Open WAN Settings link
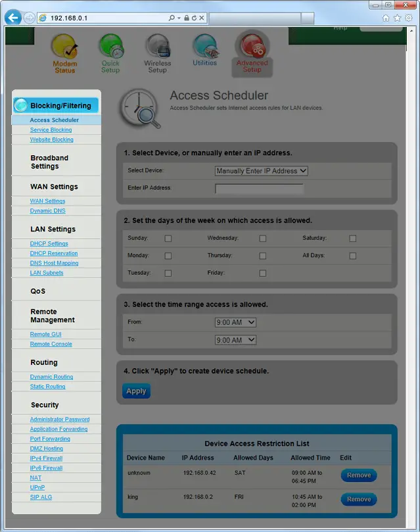 point(47,201)
